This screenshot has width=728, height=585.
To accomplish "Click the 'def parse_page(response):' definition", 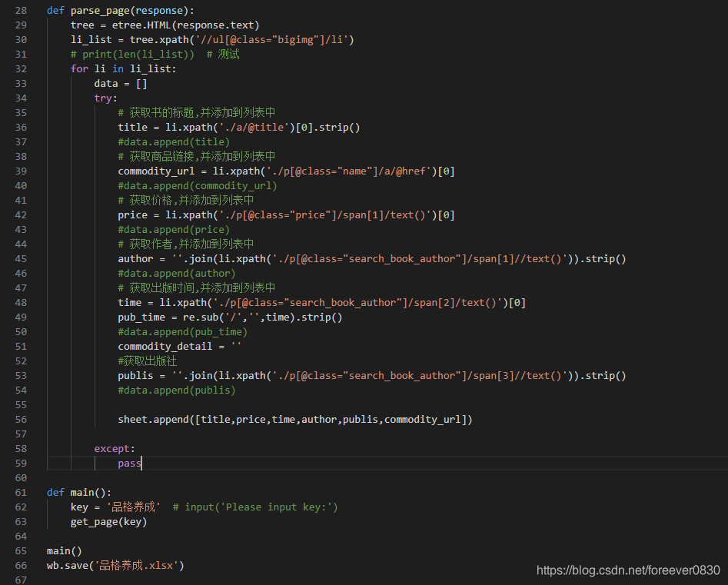I will click(x=121, y=10).
